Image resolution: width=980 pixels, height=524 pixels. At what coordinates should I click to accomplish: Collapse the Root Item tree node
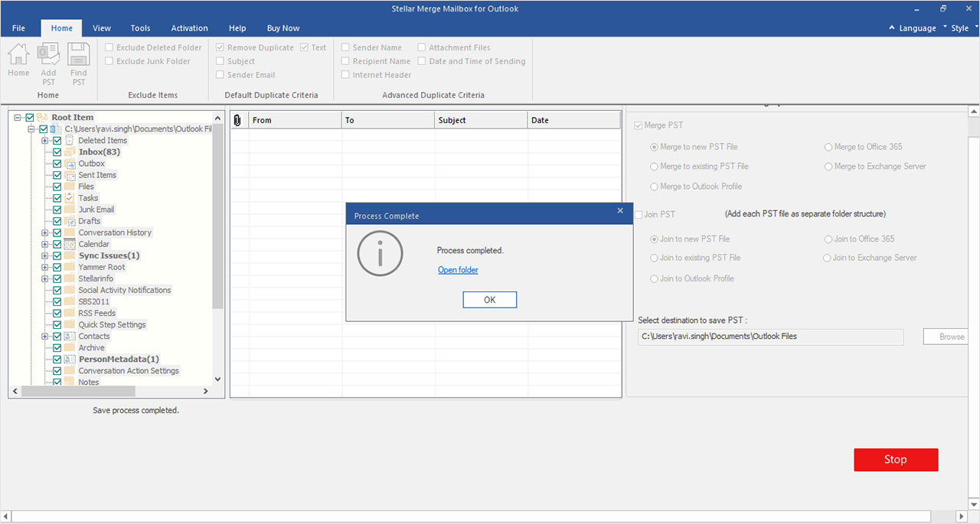click(18, 118)
